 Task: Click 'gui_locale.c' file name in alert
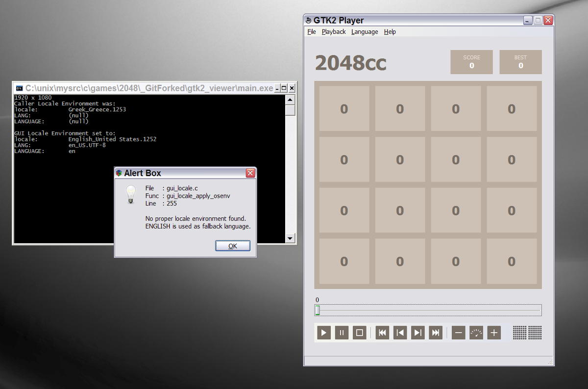(x=182, y=188)
